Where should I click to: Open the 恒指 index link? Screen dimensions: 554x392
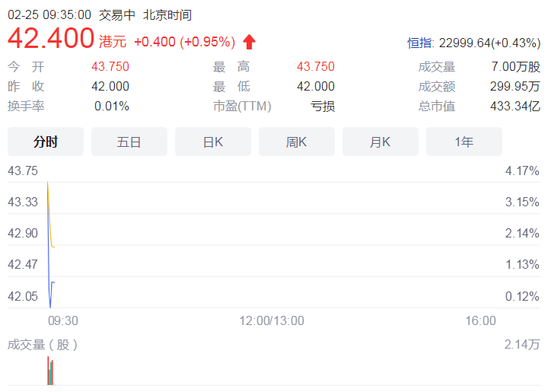pos(420,43)
